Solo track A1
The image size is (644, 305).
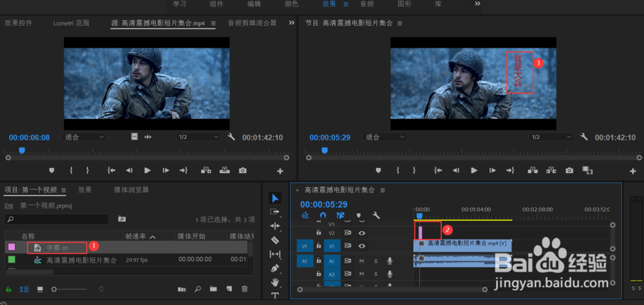click(x=375, y=261)
